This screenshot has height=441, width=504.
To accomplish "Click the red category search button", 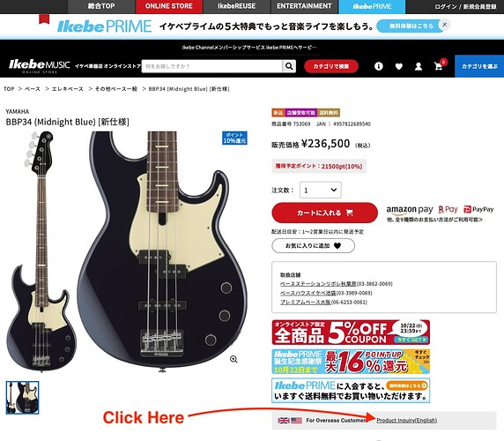I will (331, 66).
